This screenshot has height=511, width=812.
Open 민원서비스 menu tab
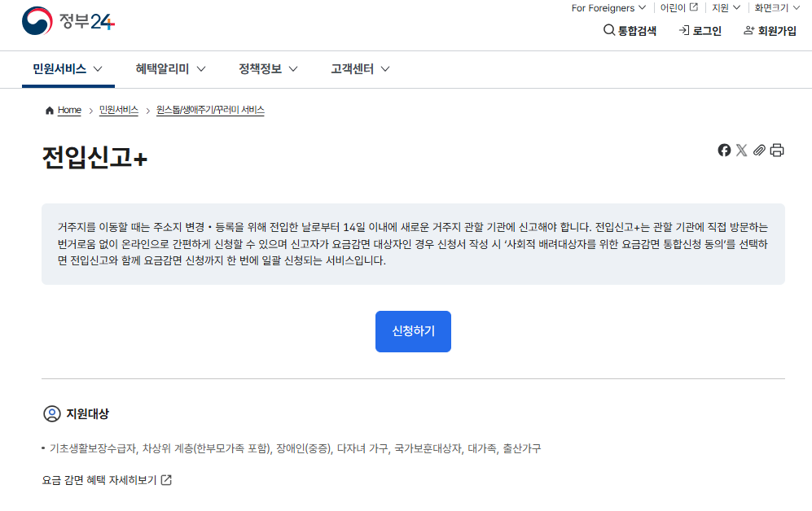[68, 69]
